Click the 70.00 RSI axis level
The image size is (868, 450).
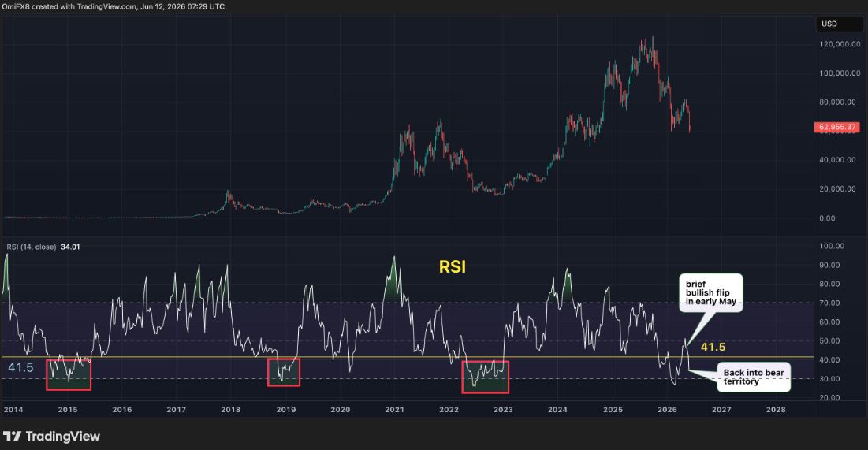[x=829, y=303]
